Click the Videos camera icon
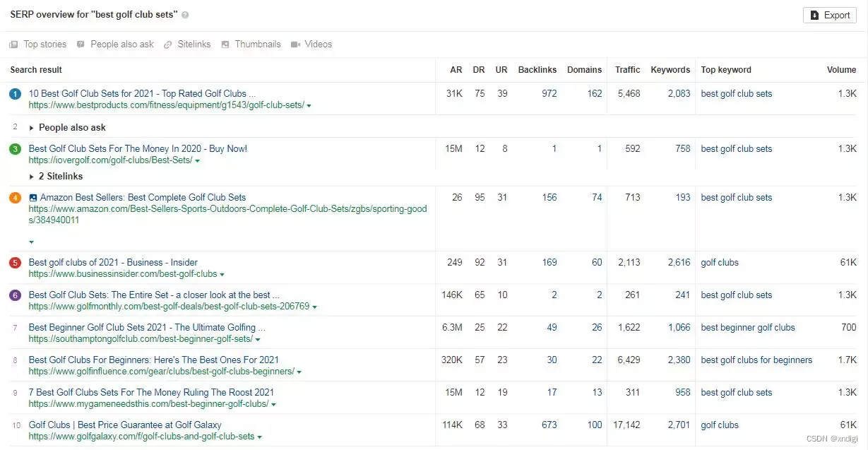 295,45
